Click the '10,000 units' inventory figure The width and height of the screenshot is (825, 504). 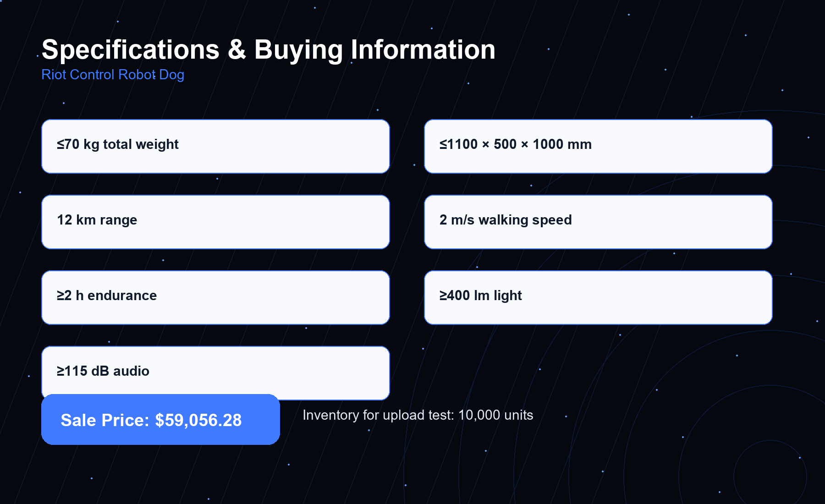pyautogui.click(x=495, y=415)
